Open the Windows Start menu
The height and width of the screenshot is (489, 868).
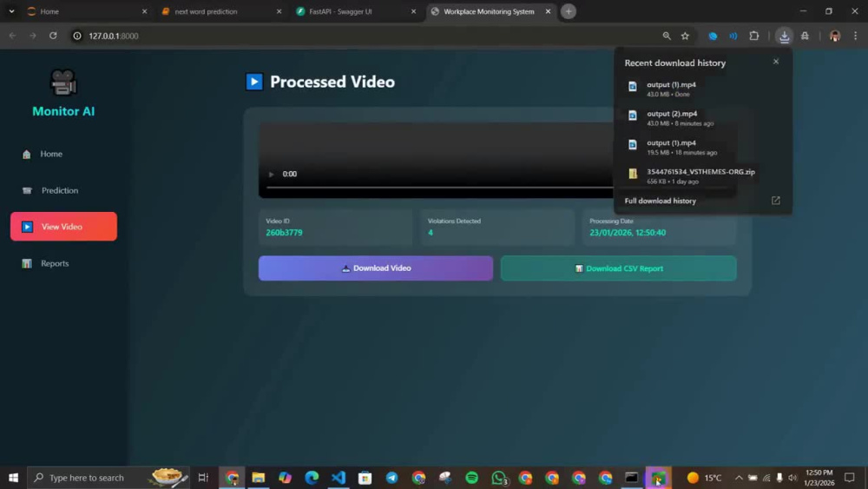click(x=13, y=478)
